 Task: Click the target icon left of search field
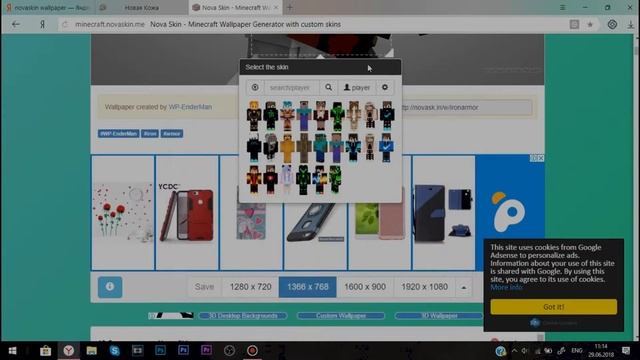point(255,87)
